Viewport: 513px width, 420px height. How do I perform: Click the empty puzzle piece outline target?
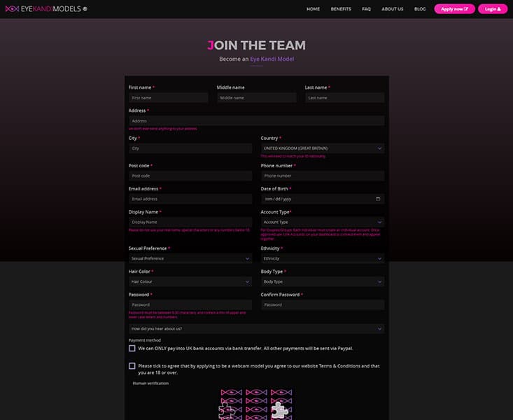pyautogui.click(x=226, y=411)
